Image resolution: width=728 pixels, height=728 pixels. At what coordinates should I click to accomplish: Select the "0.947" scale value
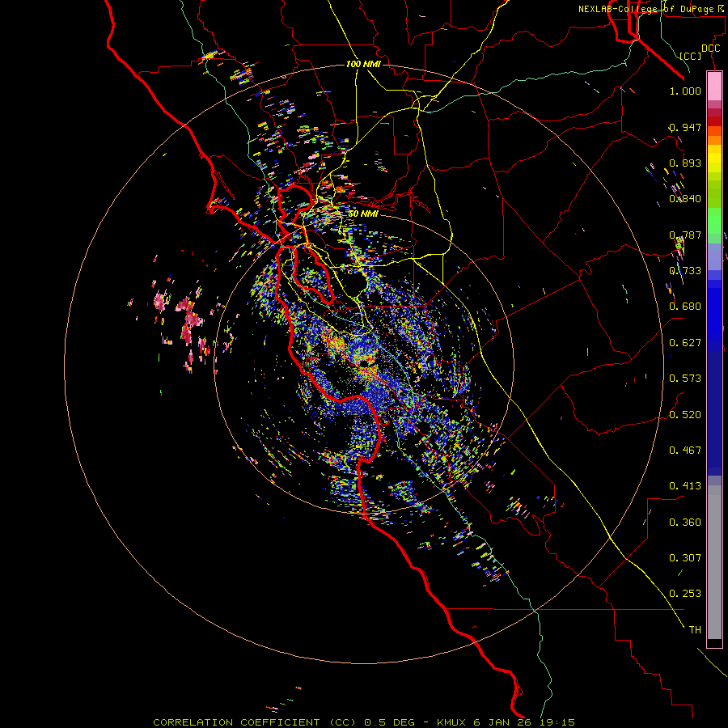pos(685,127)
